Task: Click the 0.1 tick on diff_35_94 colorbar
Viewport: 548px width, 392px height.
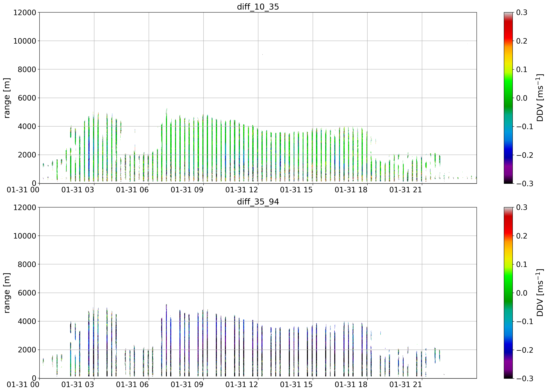Action: (x=522, y=265)
